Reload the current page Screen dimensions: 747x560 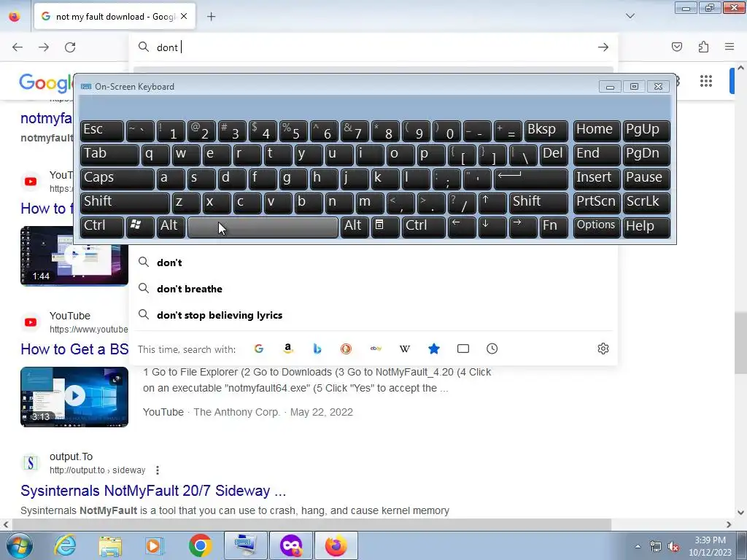[70, 47]
